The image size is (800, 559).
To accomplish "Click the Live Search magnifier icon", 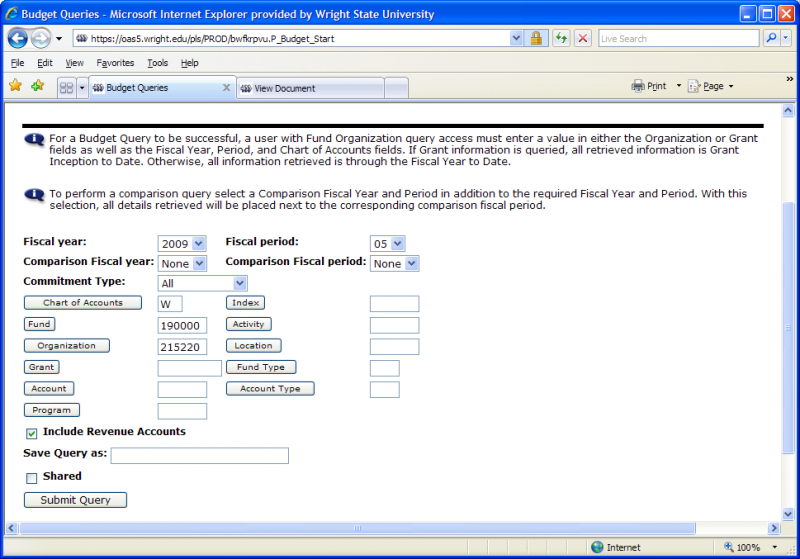I will point(771,38).
